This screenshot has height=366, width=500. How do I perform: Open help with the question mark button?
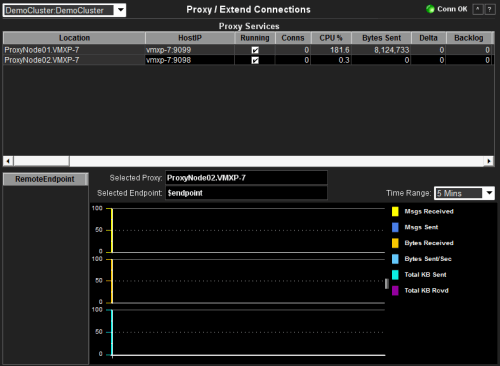click(489, 9)
